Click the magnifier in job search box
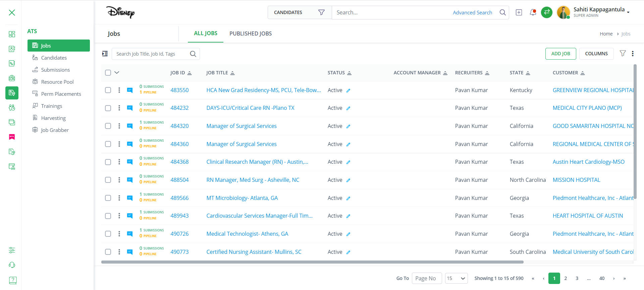Image resolution: width=644 pixels, height=290 pixels. click(x=193, y=54)
